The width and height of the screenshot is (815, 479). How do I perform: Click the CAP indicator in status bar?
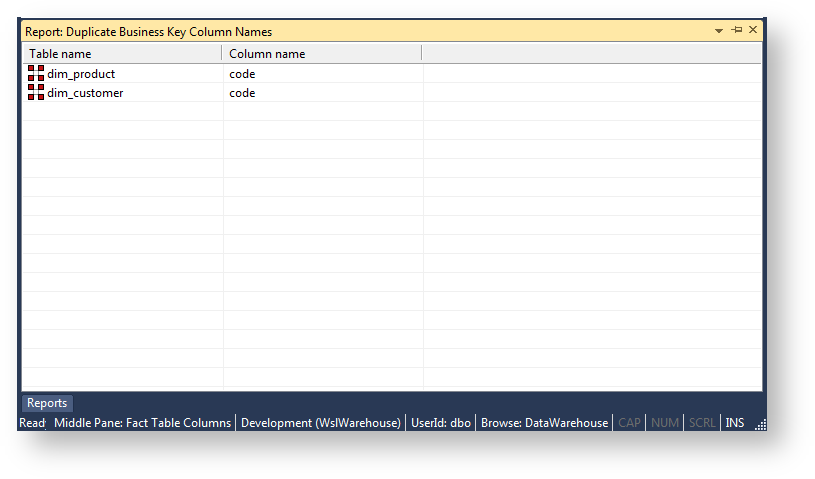pyautogui.click(x=629, y=423)
